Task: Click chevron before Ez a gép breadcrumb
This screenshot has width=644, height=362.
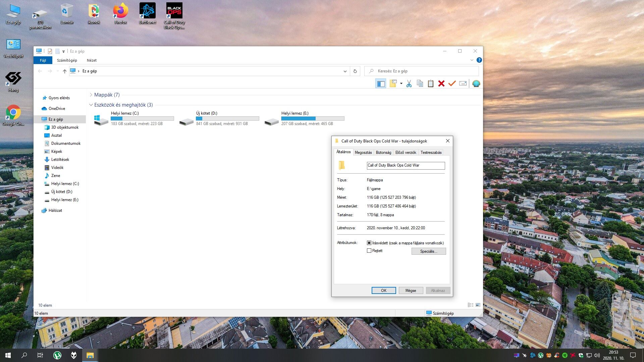Action: click(79, 71)
